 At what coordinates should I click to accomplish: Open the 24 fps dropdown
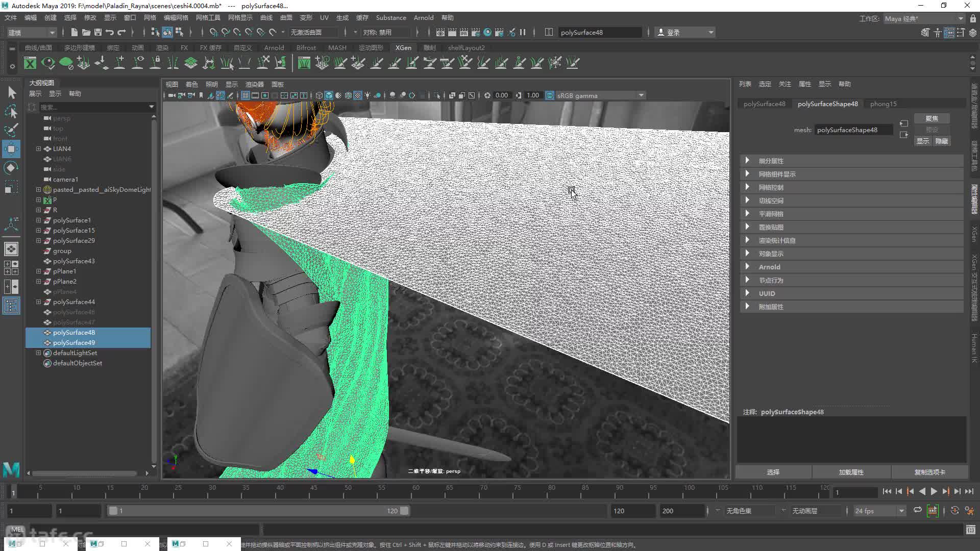879,511
